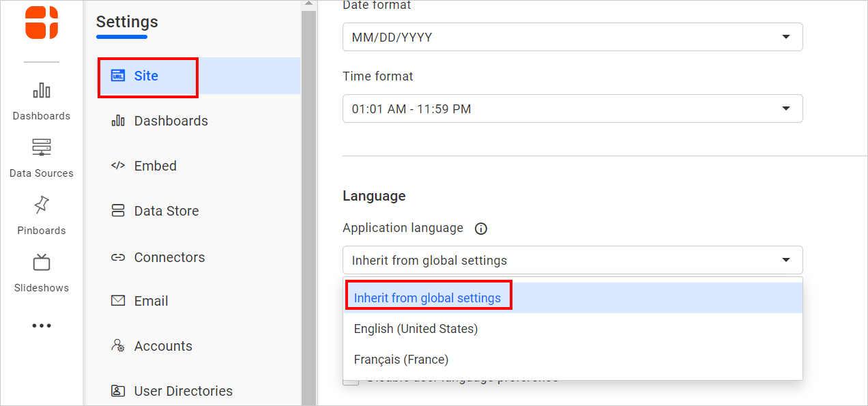This screenshot has height=406, width=868.
Task: Switch to the Site settings tab
Action: tap(147, 76)
